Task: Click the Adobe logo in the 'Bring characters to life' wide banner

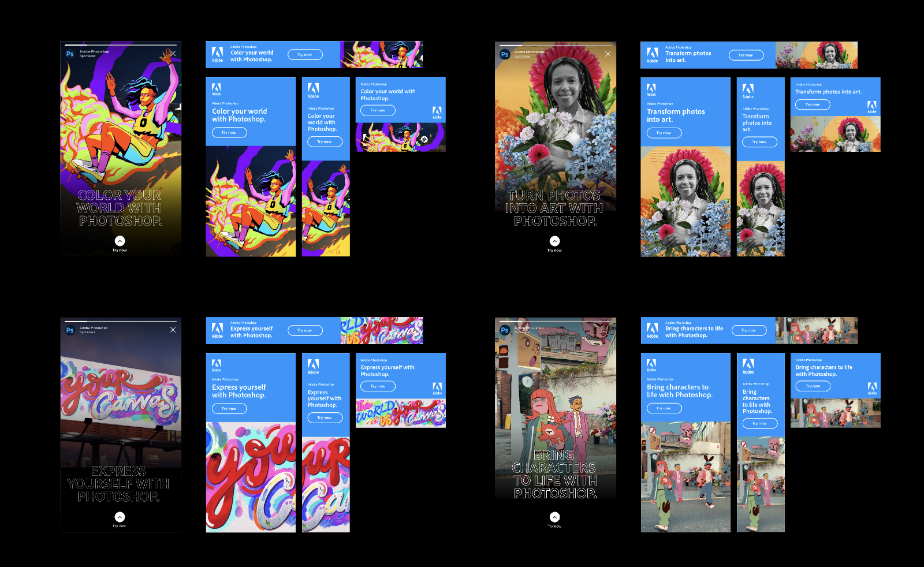Action: (x=652, y=330)
